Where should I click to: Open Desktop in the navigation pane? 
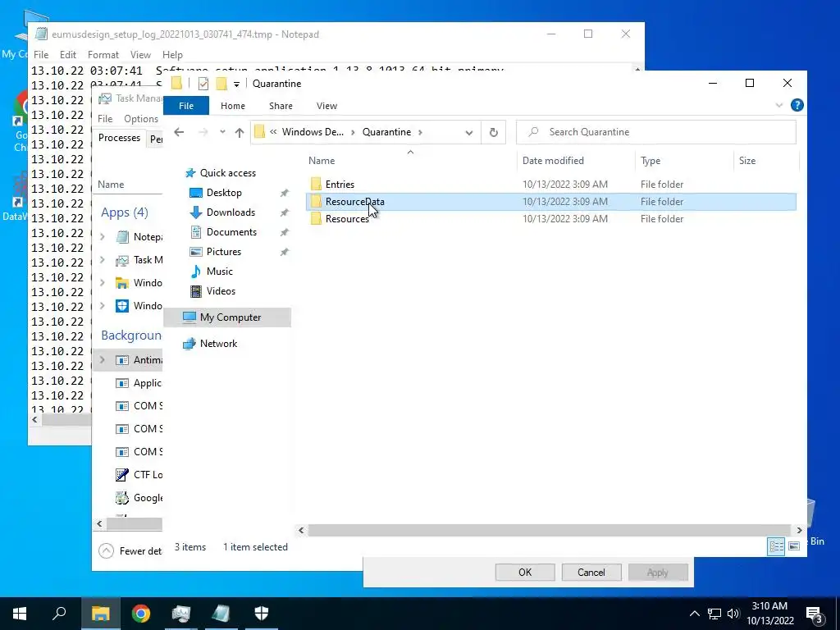[x=224, y=192]
